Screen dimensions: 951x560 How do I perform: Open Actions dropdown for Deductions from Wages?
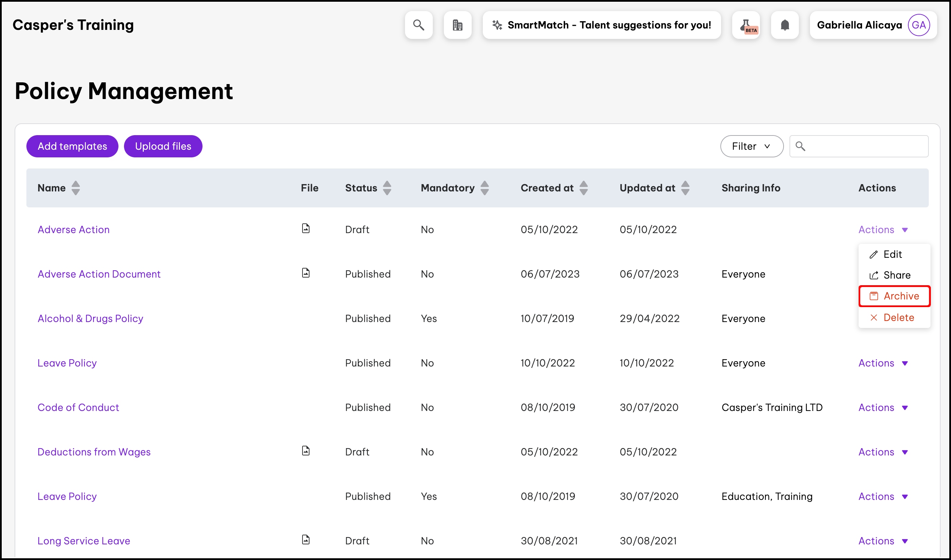coord(883,452)
